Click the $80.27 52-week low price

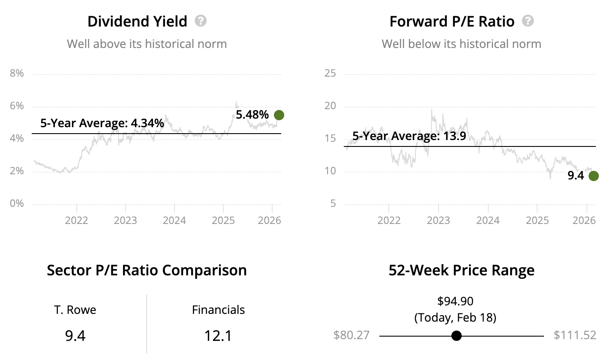click(x=352, y=335)
